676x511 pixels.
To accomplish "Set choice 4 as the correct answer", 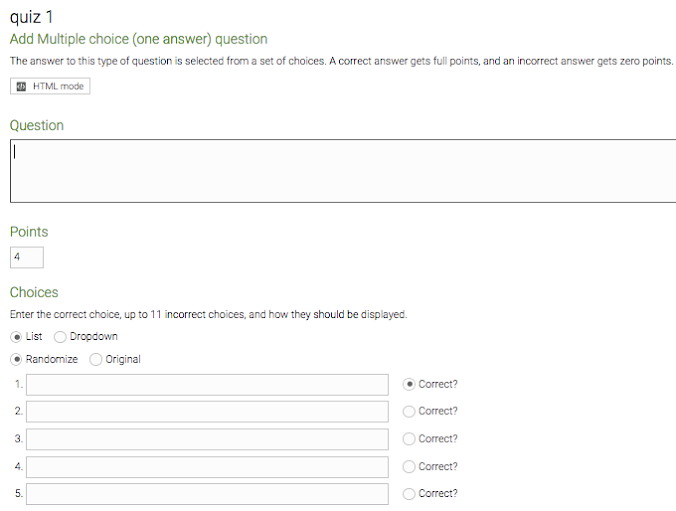I will 409,466.
